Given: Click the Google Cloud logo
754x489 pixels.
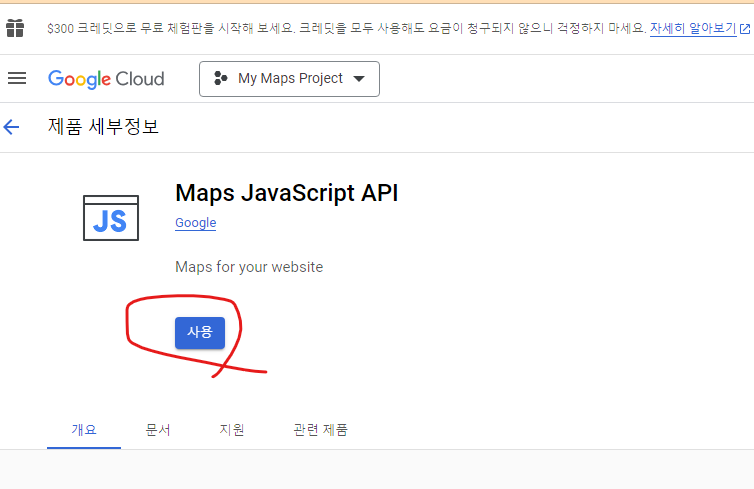Looking at the screenshot, I should 106,79.
